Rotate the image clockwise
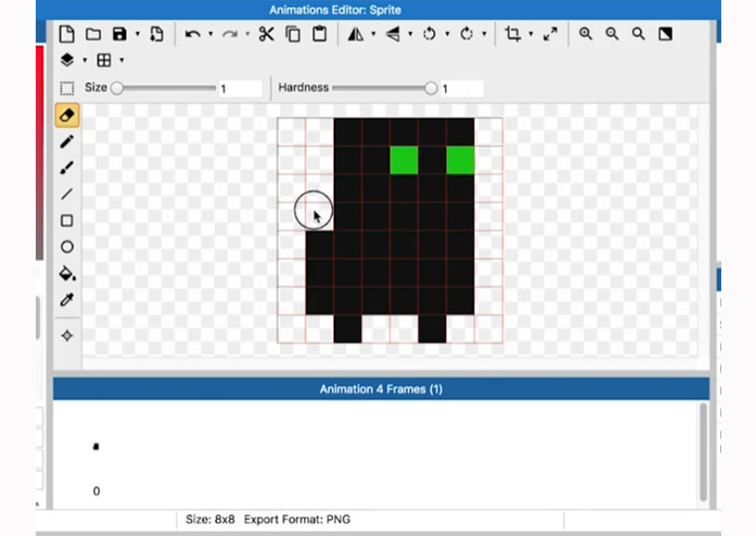 click(x=467, y=35)
